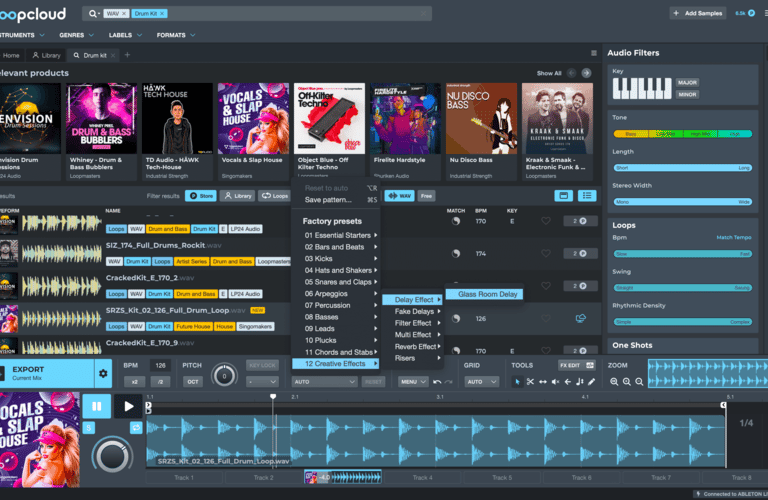Toggle MINOR key filter

tap(687, 95)
